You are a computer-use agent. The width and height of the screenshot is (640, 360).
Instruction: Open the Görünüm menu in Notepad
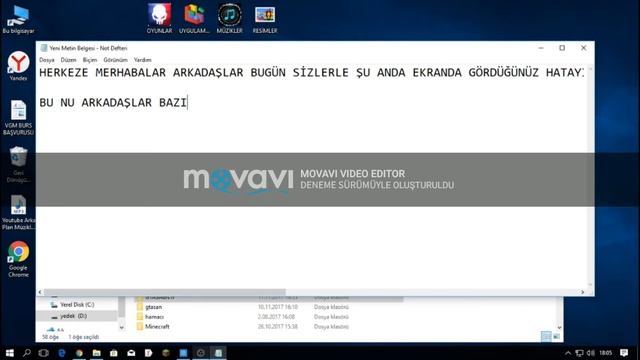[x=116, y=60]
